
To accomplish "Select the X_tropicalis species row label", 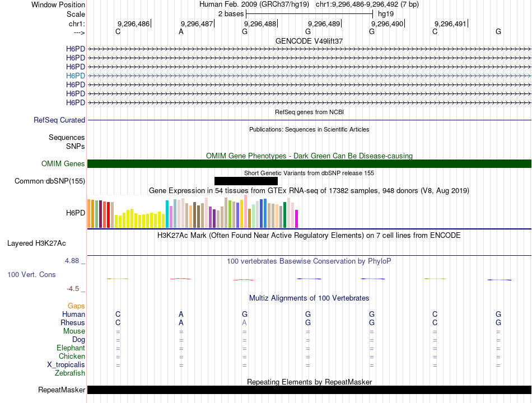I will coord(66,365).
